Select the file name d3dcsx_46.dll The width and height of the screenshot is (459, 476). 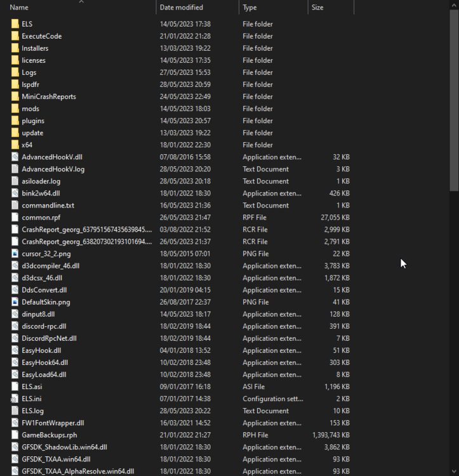coord(42,278)
